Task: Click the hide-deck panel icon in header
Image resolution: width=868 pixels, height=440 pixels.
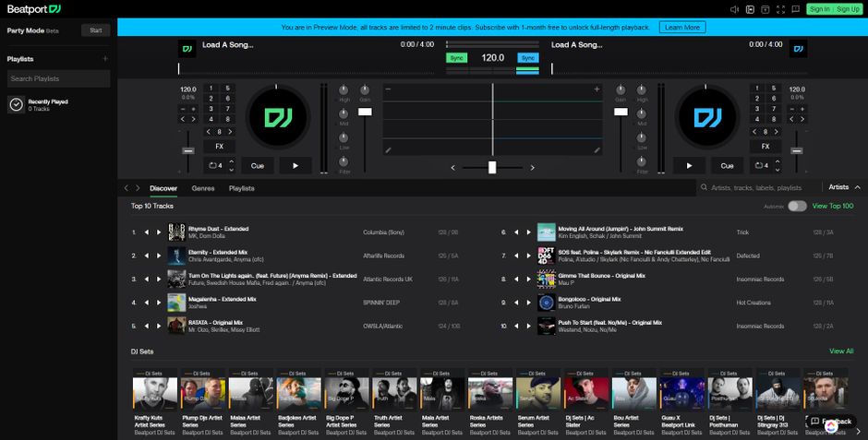Action: (765, 9)
